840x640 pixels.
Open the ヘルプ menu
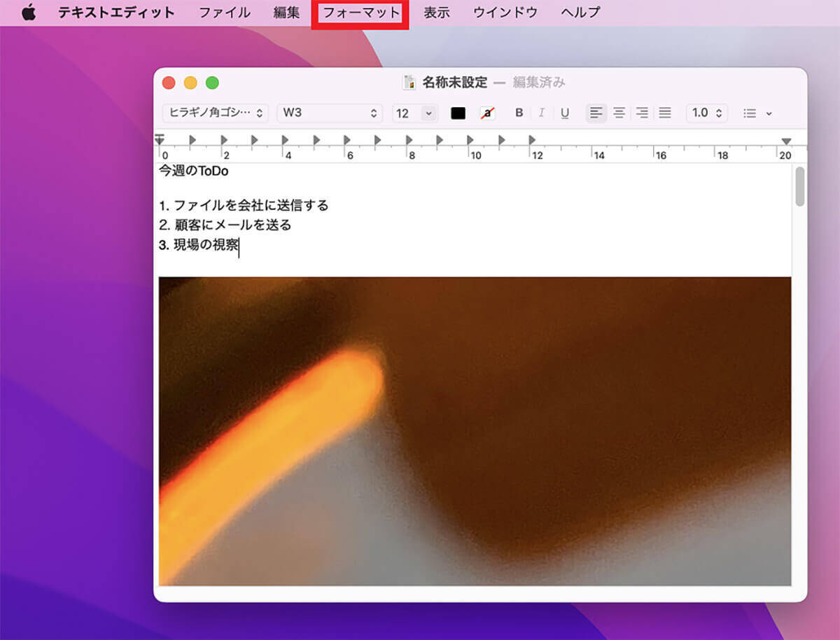click(580, 12)
